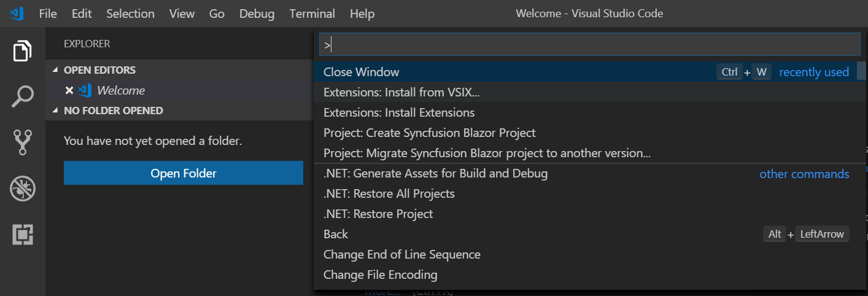Select Welcome in the Open Editors list
The height and width of the screenshot is (296, 868).
[x=121, y=90]
